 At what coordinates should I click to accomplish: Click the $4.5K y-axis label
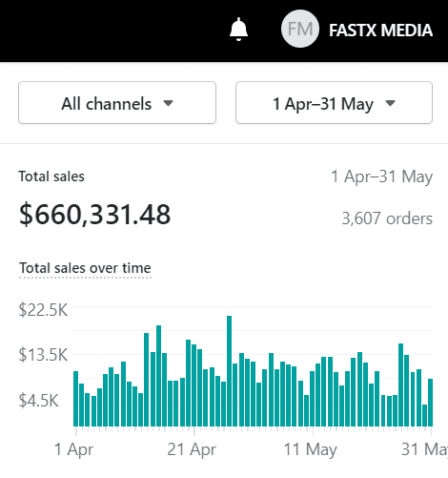(x=38, y=401)
